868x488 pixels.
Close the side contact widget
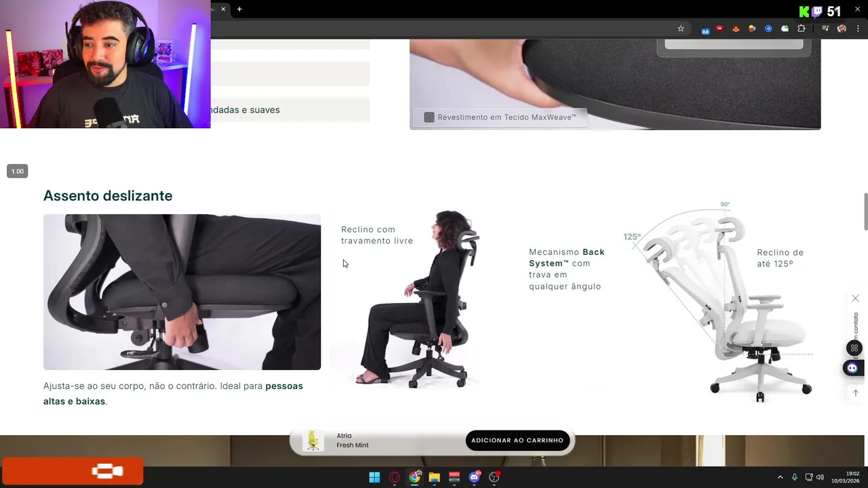855,298
